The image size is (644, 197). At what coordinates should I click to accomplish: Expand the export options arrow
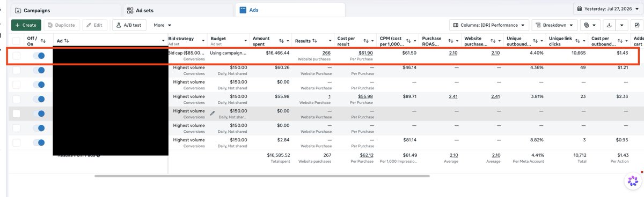622,25
